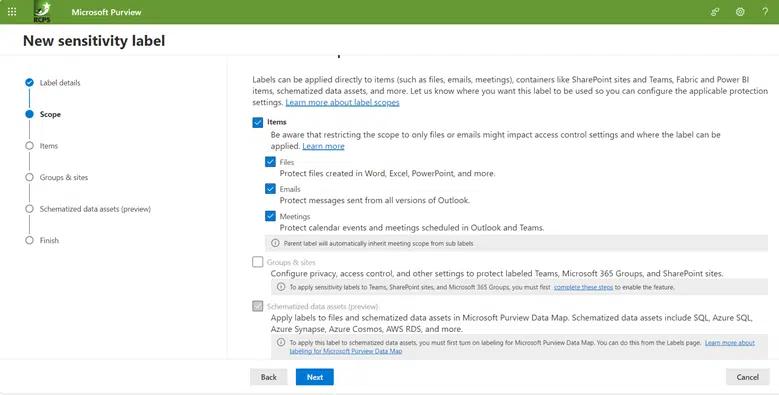Uncheck the Files checkbox

coord(270,162)
